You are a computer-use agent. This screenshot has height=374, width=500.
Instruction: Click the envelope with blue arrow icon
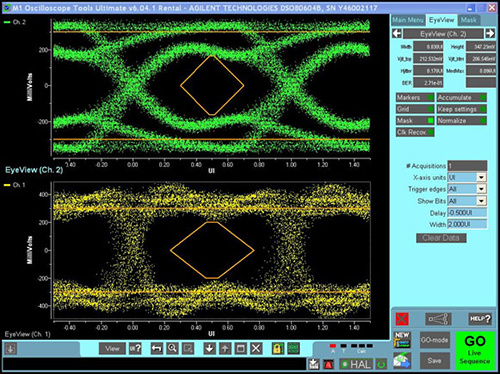(402, 361)
